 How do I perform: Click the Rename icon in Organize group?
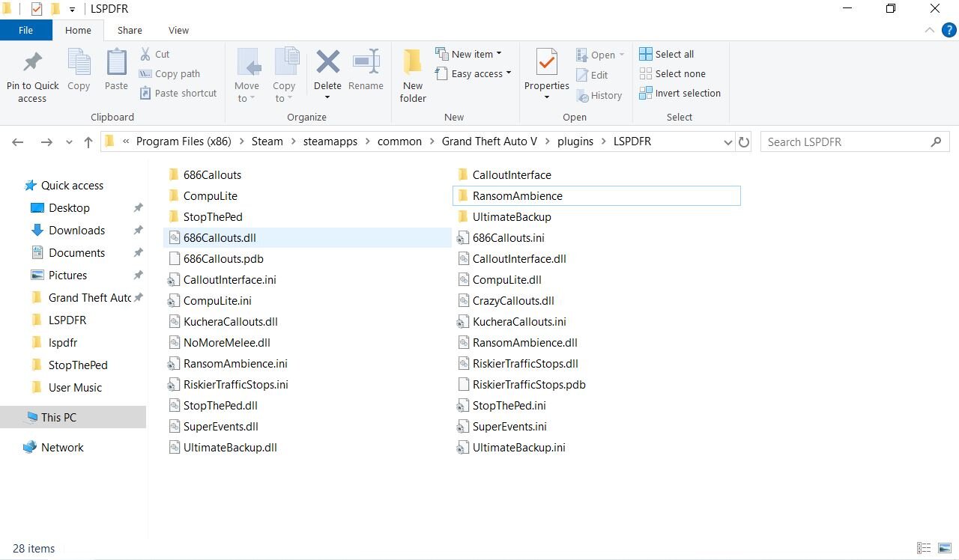coord(366,63)
